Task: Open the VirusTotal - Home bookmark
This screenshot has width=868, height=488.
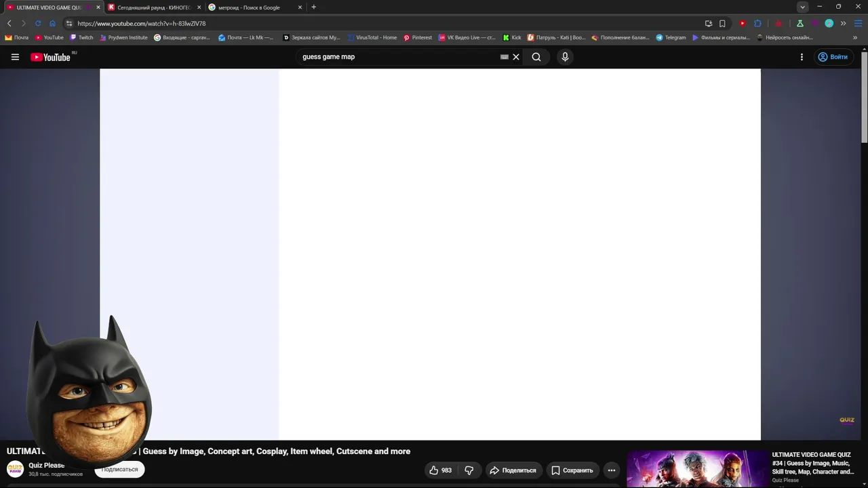Action: 372,38
